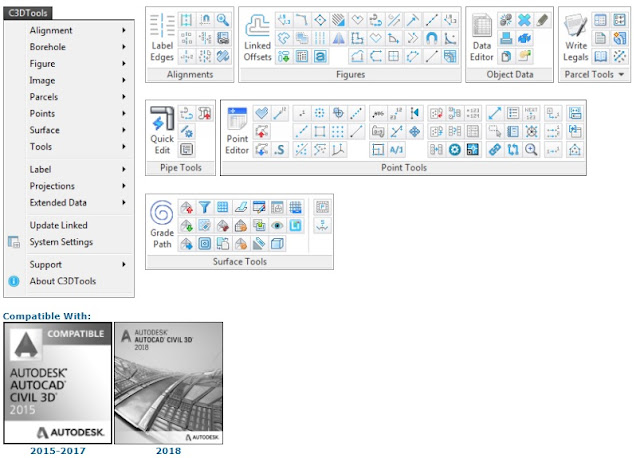Click the chain link icon in Point Tools
Image resolution: width=640 pixels, height=458 pixels.
pos(494,149)
